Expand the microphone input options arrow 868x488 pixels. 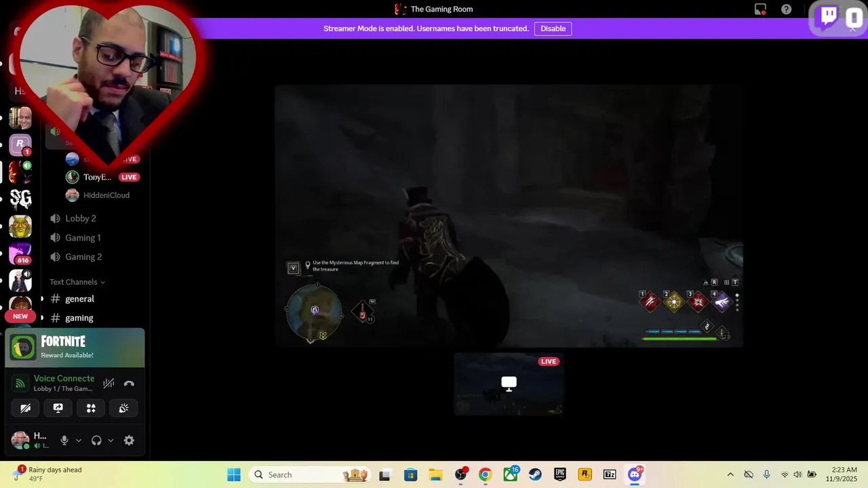pyautogui.click(x=79, y=441)
